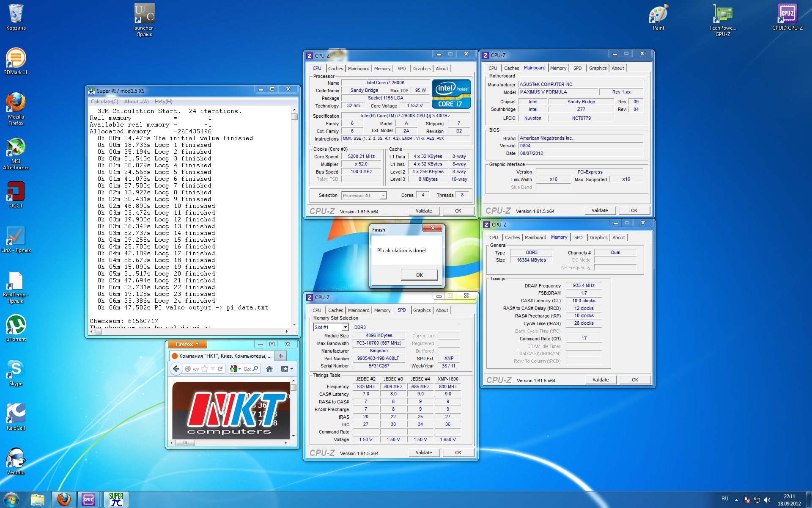Click Validate in the CPU tab window

pos(424,211)
